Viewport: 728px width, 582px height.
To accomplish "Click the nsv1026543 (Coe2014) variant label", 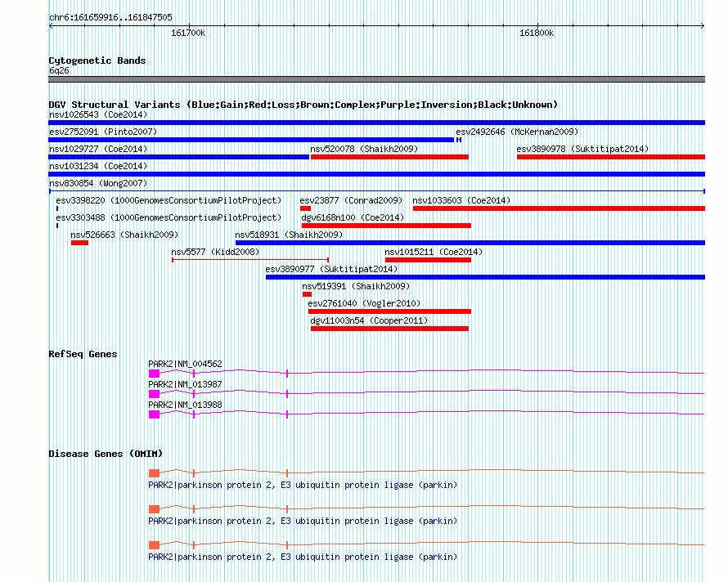I will coord(98,114).
